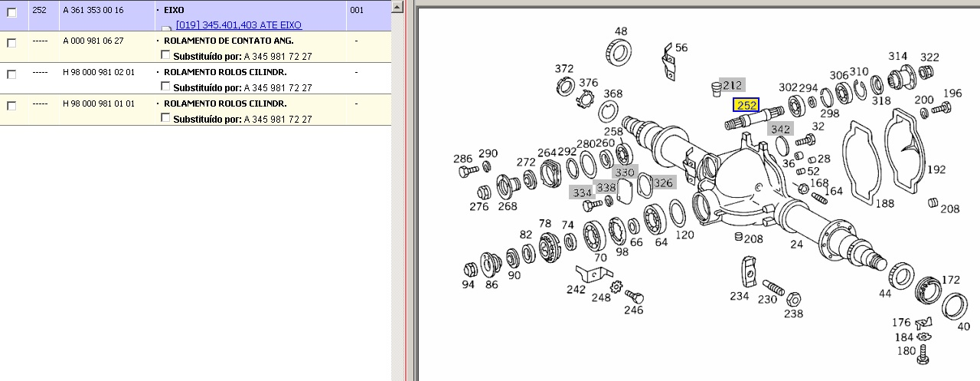Viewport: 980px width, 381px height.
Task: Check the box for part row 252
Action: point(11,12)
